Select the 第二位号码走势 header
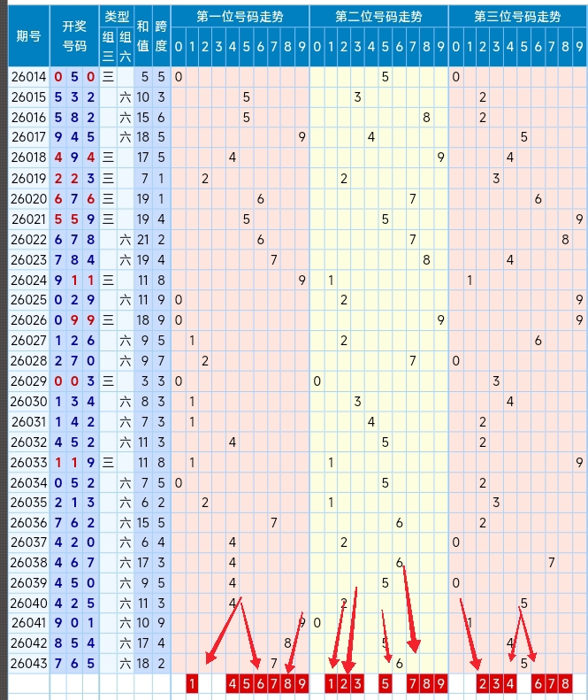The width and height of the screenshot is (588, 700). point(378,17)
